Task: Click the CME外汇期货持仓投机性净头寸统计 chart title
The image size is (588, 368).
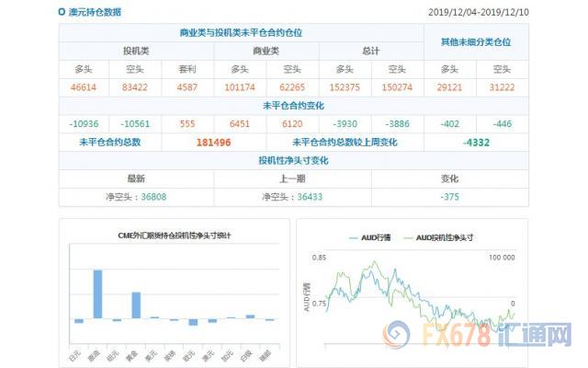Action: [175, 236]
